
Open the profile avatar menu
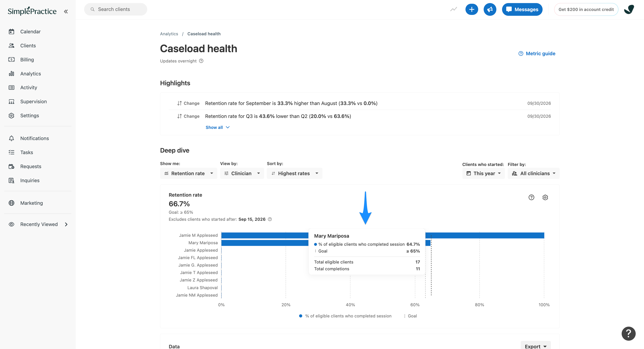(629, 9)
